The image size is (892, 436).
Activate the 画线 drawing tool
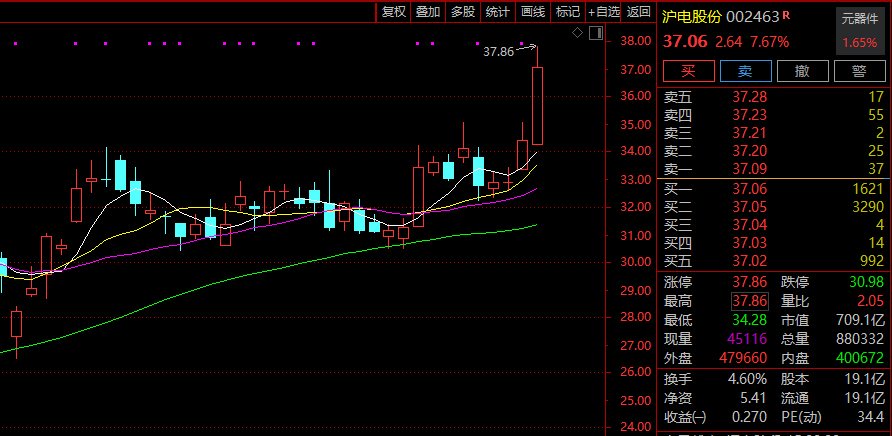coord(532,12)
